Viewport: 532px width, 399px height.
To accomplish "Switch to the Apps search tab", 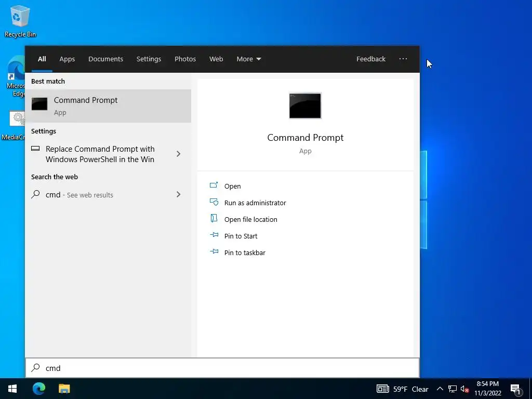I will point(67,59).
